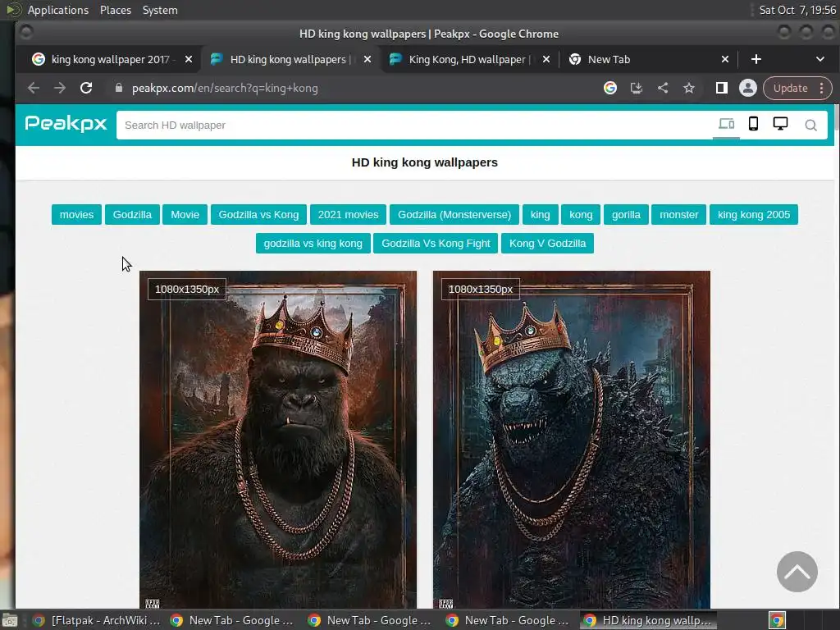
Task: Click the Peakpx logo
Action: point(66,124)
